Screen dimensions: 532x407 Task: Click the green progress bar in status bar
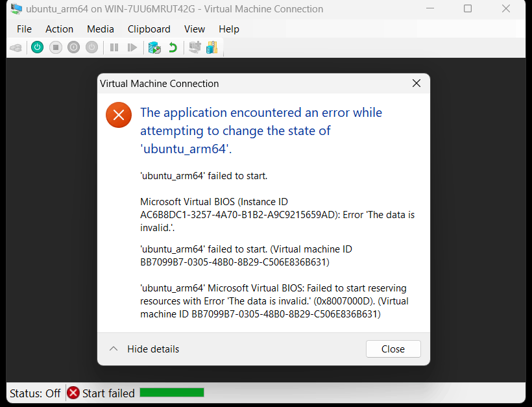click(172, 393)
